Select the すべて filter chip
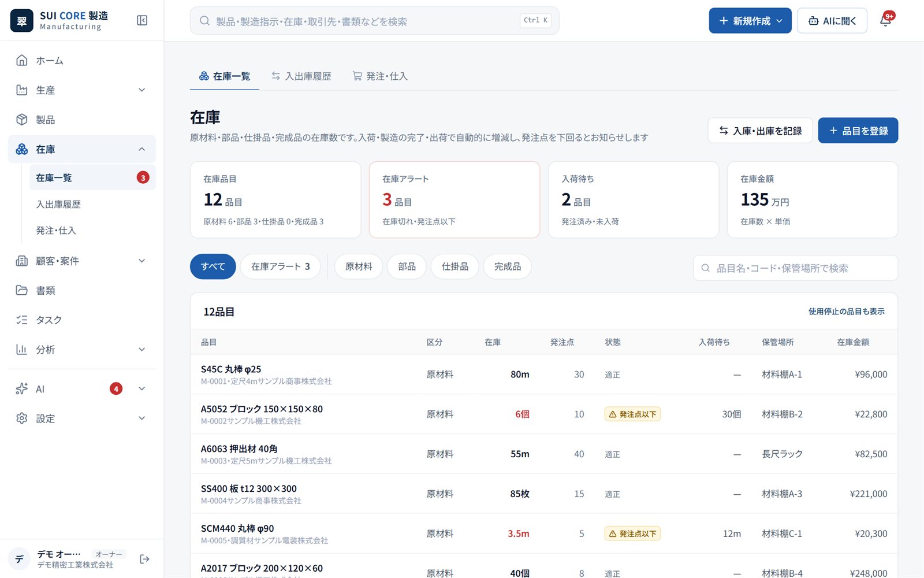Image resolution: width=924 pixels, height=578 pixels. tap(213, 266)
